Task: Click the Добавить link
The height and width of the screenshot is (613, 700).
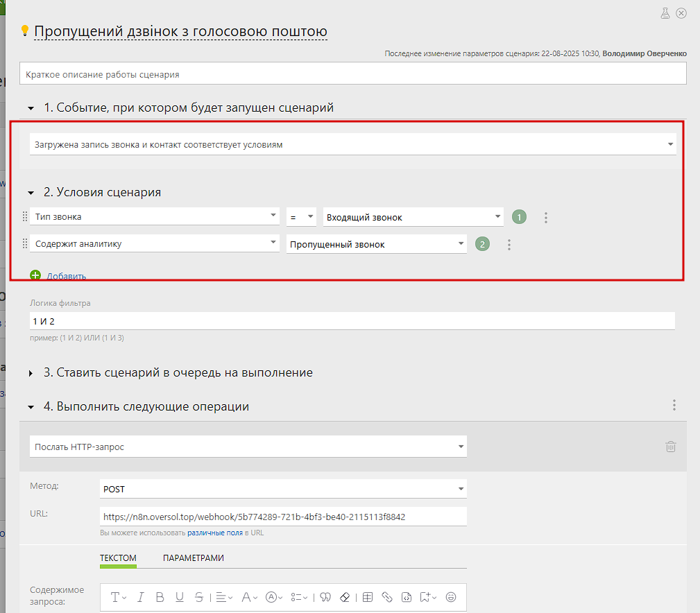Action: (x=67, y=276)
